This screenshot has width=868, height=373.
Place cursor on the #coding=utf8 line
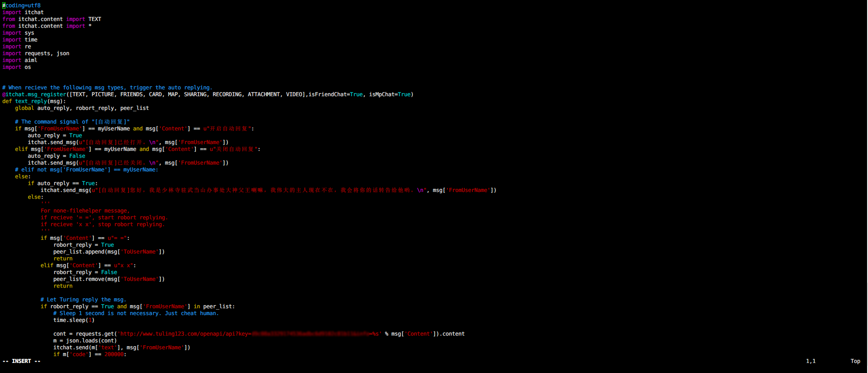click(x=21, y=5)
